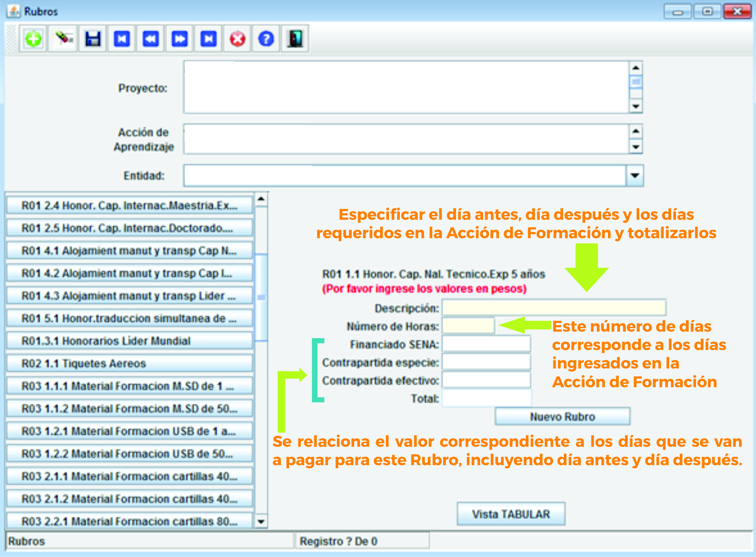This screenshot has width=756, height=557.
Task: Go to first record using toolbar arrow
Action: (x=122, y=39)
